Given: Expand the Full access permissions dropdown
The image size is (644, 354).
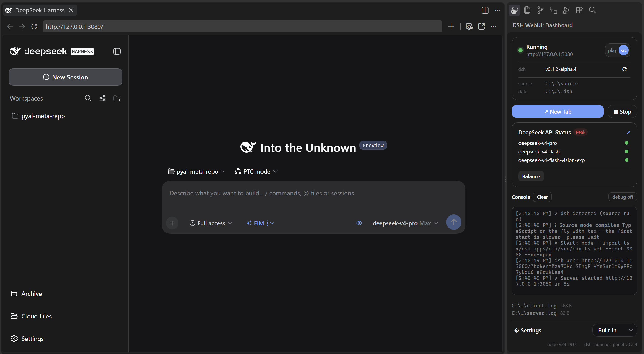Looking at the screenshot, I should pyautogui.click(x=211, y=223).
